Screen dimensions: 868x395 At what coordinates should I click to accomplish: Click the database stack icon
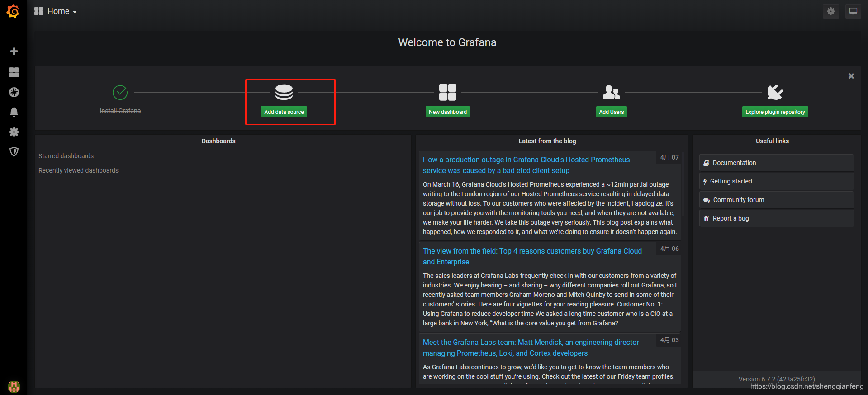click(x=284, y=92)
